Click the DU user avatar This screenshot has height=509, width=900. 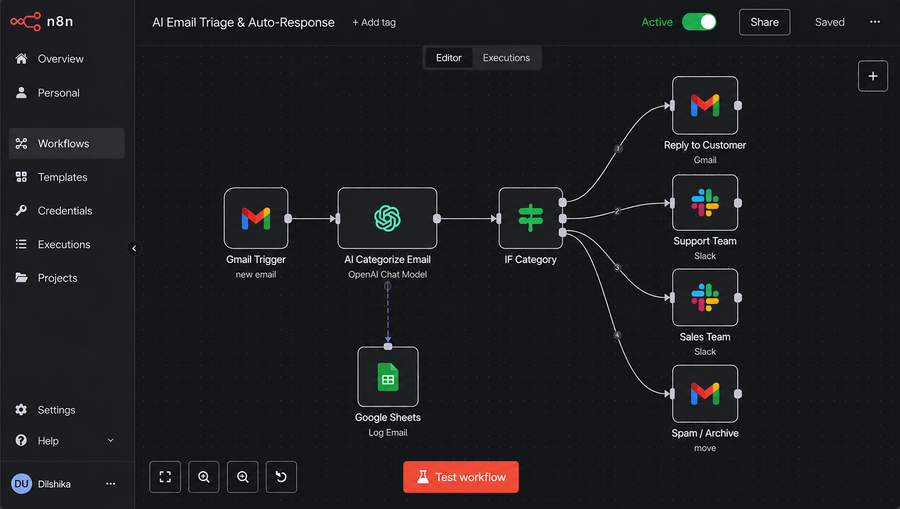tap(21, 484)
